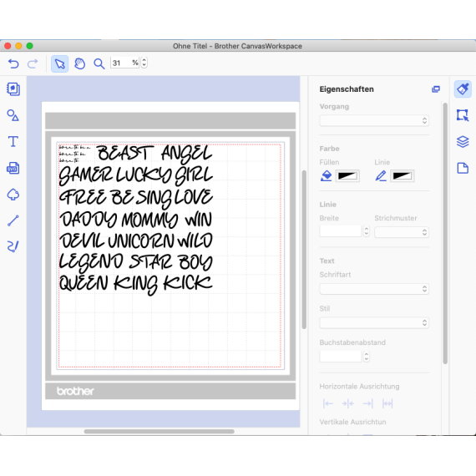Click the undo arrow icon
The image size is (476, 476).
click(13, 63)
